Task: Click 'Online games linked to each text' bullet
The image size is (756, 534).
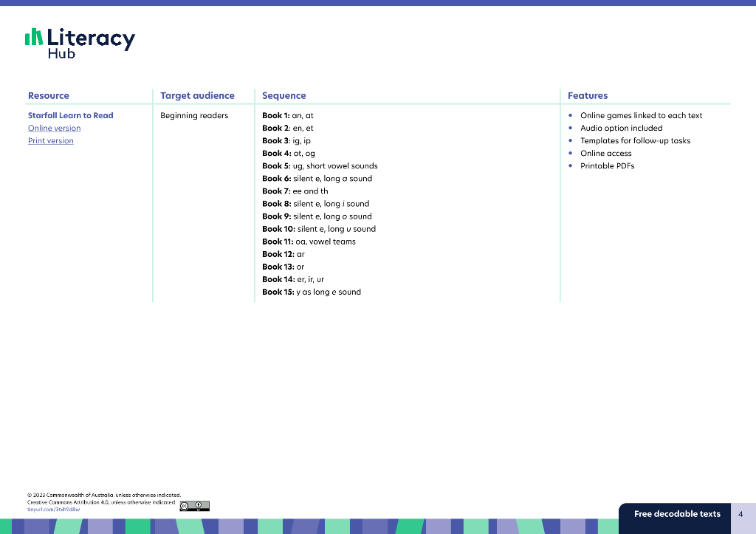Action: click(642, 115)
